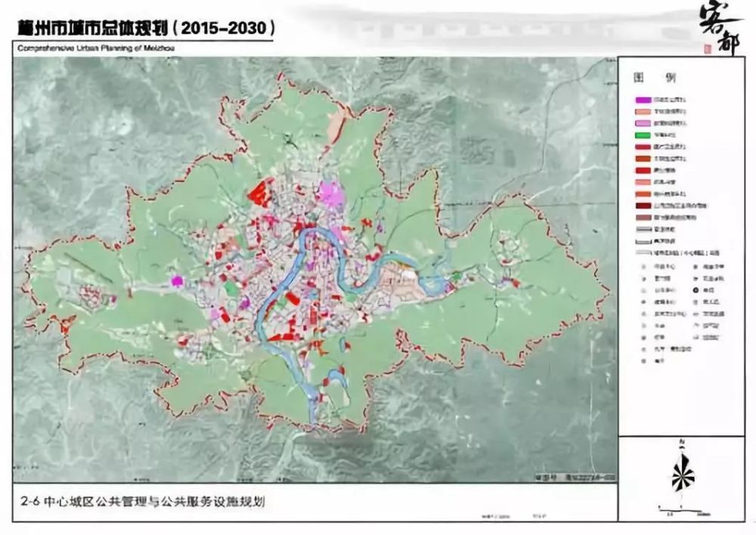
Task: Click the "2015-2030" plan title heading
Action: point(146,28)
